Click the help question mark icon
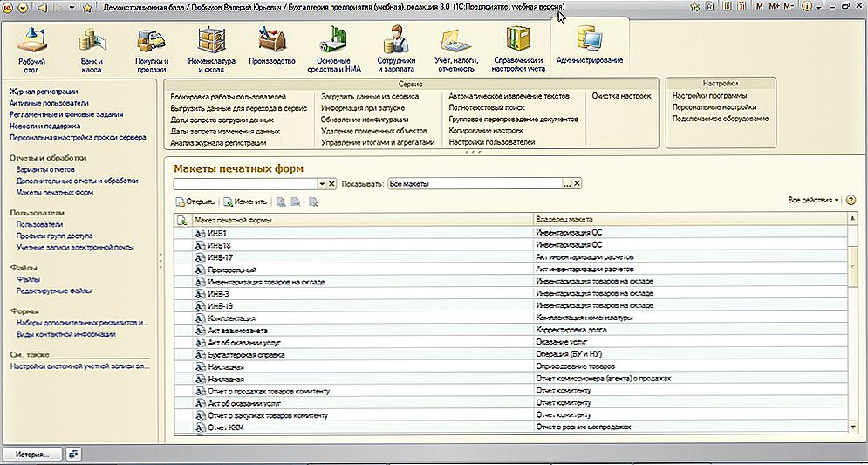 tap(851, 201)
